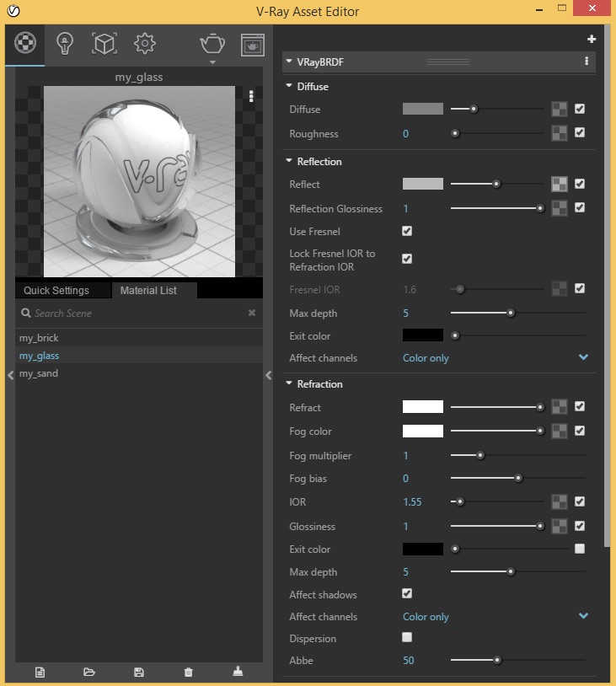
Task: Click the Diffuse gray color swatch
Action: (x=423, y=109)
